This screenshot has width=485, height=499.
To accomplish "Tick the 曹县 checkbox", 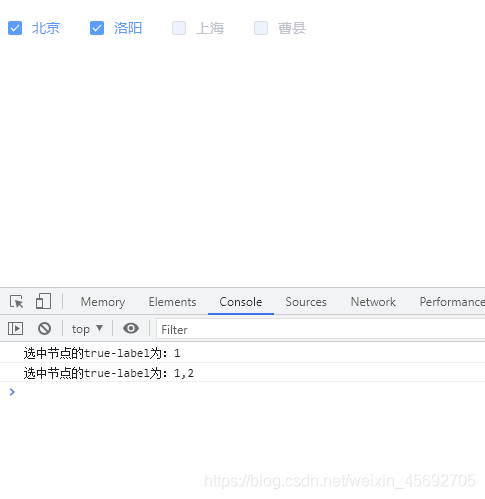I will pyautogui.click(x=261, y=28).
